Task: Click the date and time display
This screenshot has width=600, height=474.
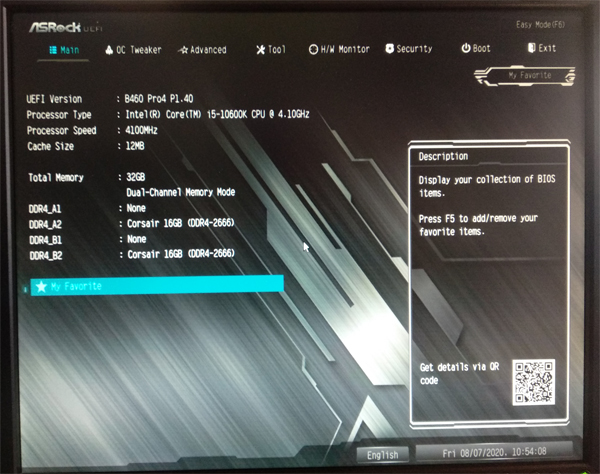Action: tap(494, 452)
